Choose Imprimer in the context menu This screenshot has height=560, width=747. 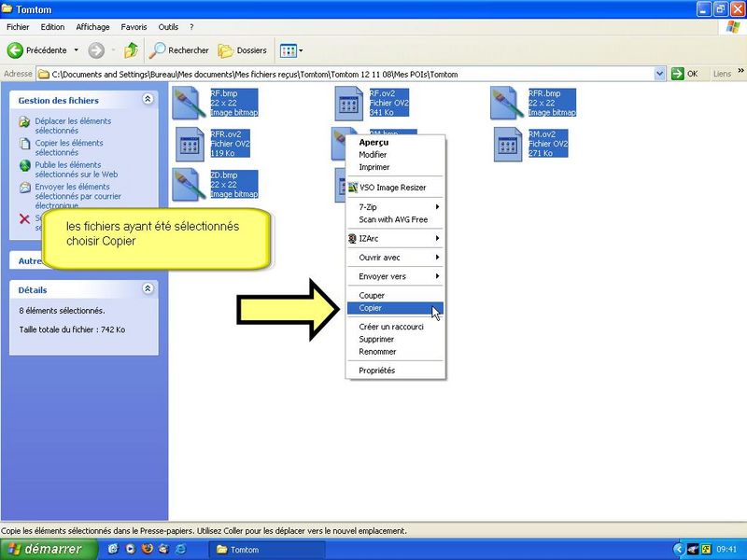click(x=395, y=167)
